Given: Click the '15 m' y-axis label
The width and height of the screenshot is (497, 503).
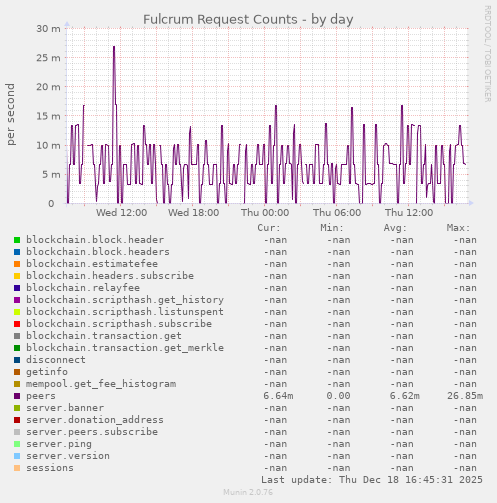Looking at the screenshot, I should tap(49, 116).
